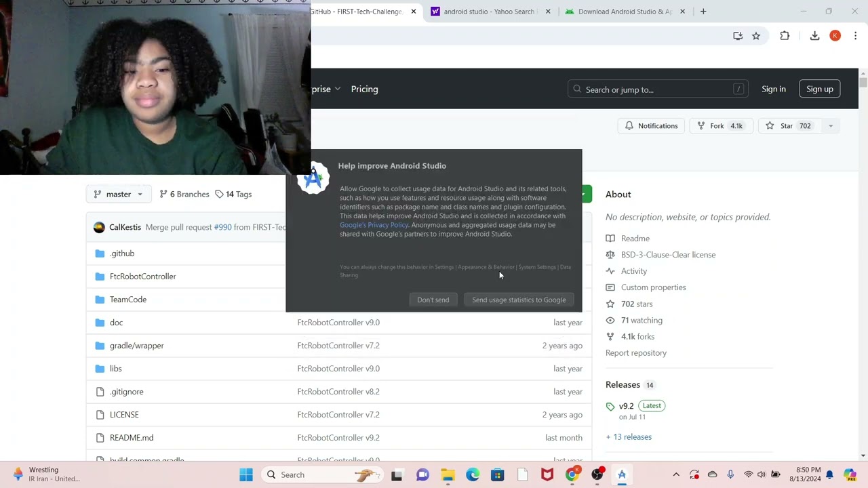The width and height of the screenshot is (868, 488).
Task: Open the README.md file
Action: (x=132, y=438)
